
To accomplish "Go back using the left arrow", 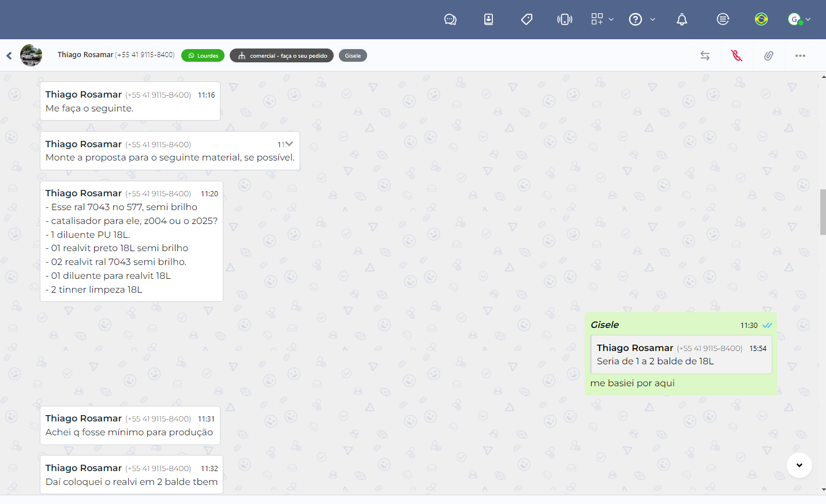I will click(x=9, y=56).
